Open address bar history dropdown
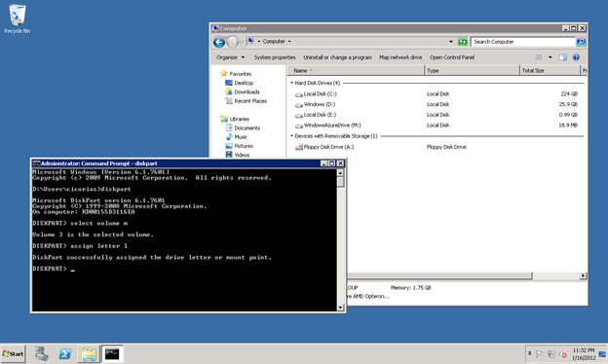 pyautogui.click(x=450, y=42)
